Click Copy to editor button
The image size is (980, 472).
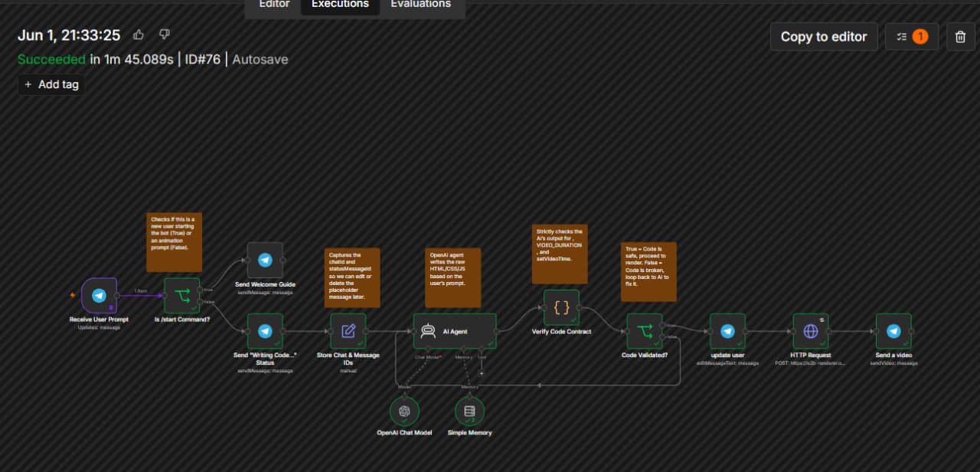pyautogui.click(x=824, y=37)
